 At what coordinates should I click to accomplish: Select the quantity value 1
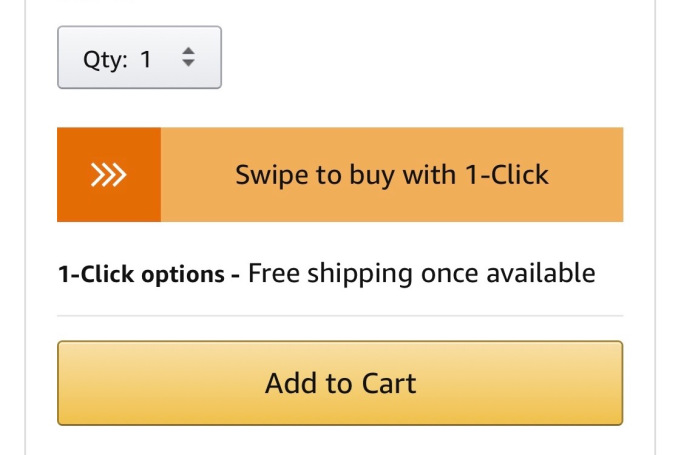click(146, 59)
